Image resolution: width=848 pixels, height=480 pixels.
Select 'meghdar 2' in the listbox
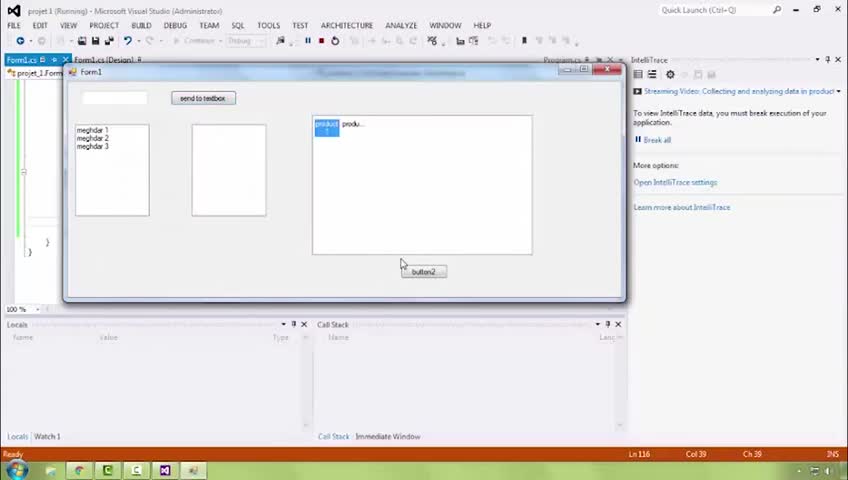pos(92,138)
